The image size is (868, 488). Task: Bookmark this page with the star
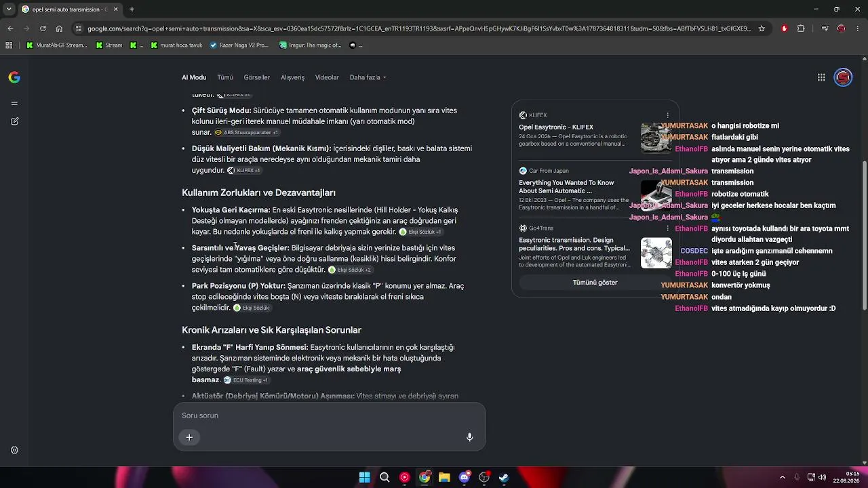coord(762,28)
